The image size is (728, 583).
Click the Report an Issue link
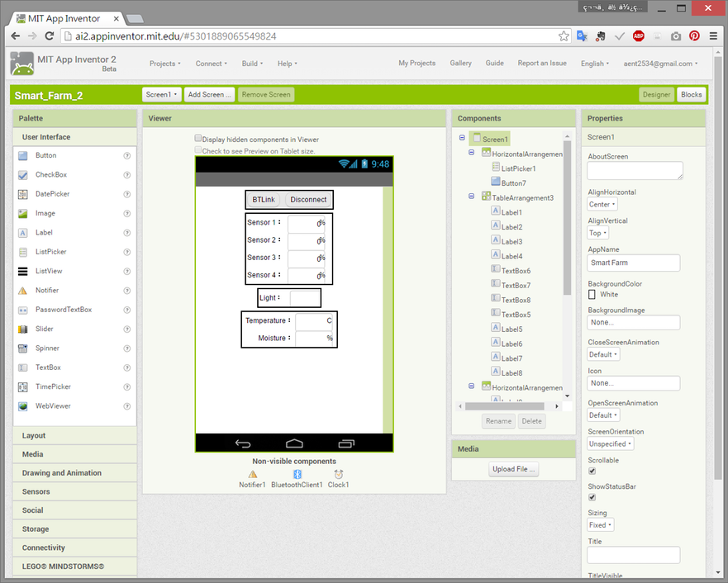pos(542,63)
